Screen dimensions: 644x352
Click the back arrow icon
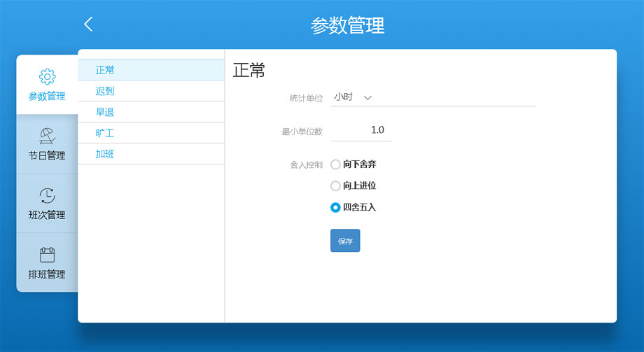[x=88, y=24]
